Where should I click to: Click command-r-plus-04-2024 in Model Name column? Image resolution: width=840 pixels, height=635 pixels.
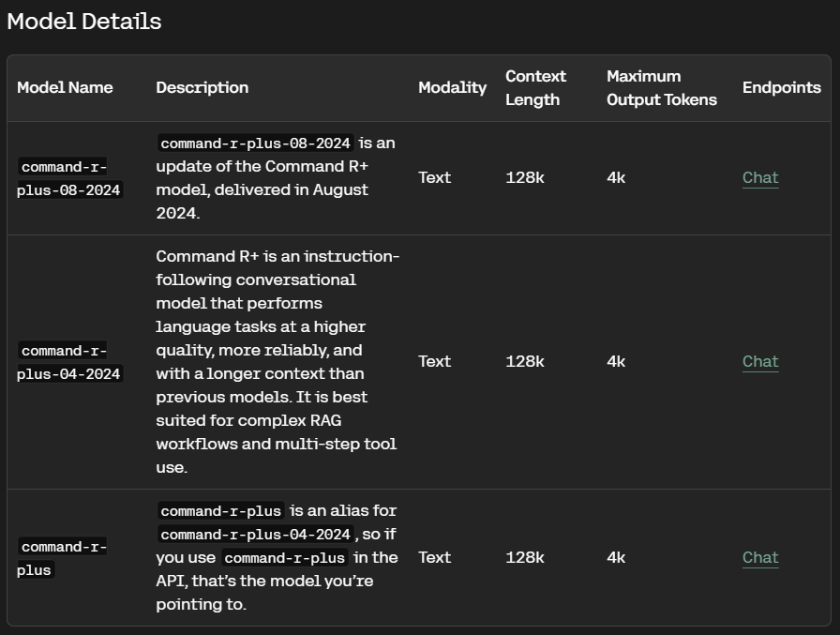tap(69, 362)
